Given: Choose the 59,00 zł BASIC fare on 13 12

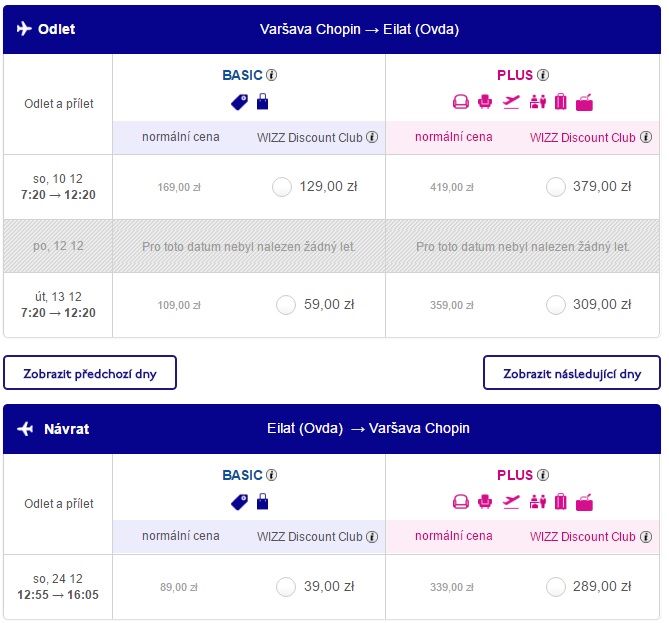Looking at the screenshot, I should pyautogui.click(x=286, y=305).
